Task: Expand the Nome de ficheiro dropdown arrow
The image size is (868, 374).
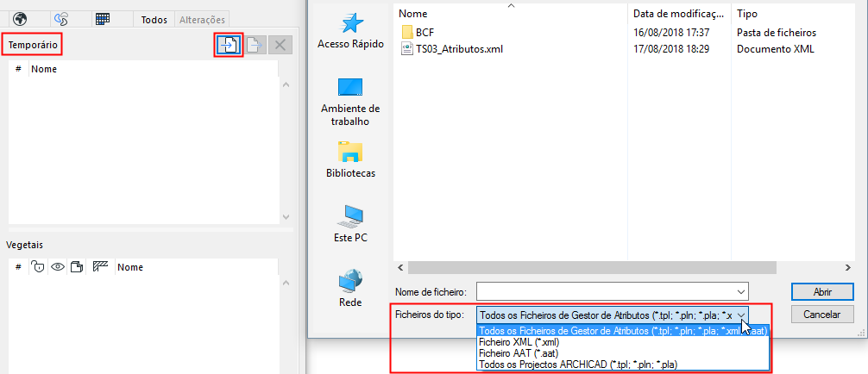Action: (741, 291)
